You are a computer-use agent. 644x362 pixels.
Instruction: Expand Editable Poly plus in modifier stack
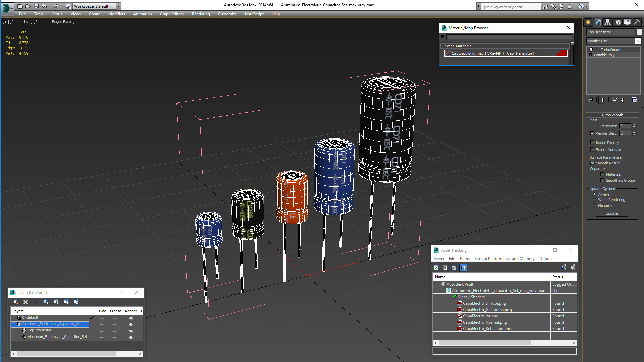pyautogui.click(x=591, y=55)
